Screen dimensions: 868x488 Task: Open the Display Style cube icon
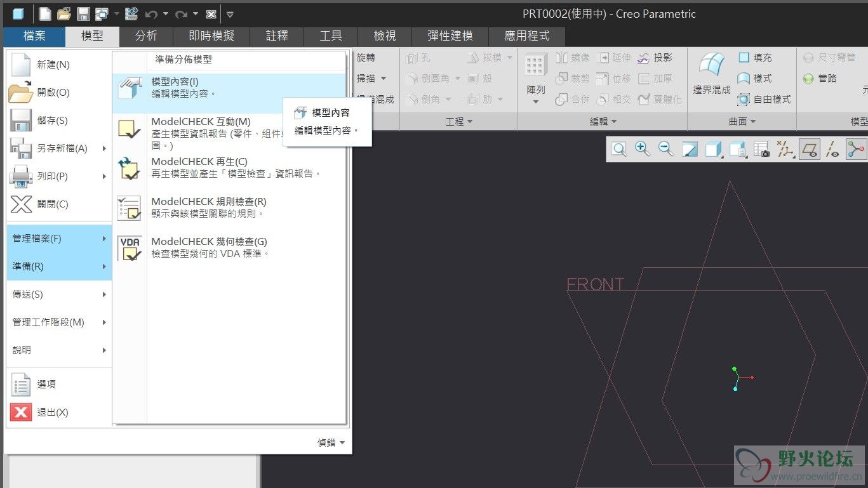pos(714,149)
